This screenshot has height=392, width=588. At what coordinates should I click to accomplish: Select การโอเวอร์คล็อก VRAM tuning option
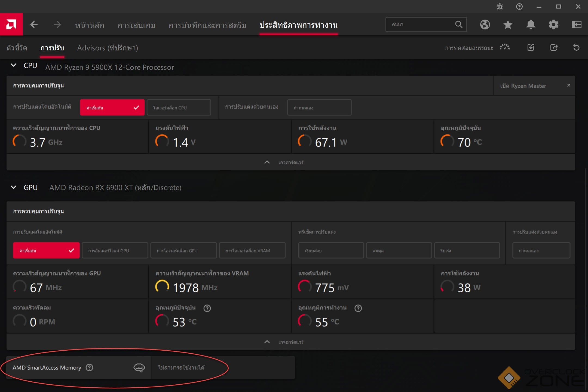tap(252, 250)
